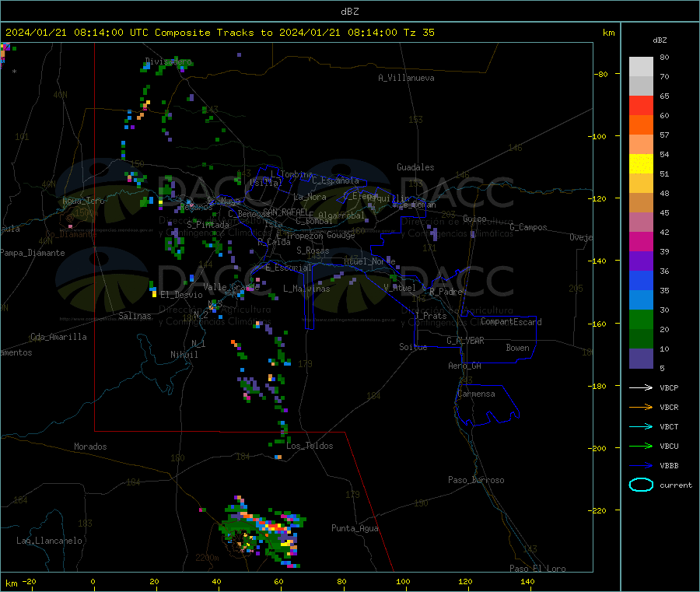The width and height of the screenshot is (700, 592).
Task: Click the Salinas location label
Action: pos(135,316)
